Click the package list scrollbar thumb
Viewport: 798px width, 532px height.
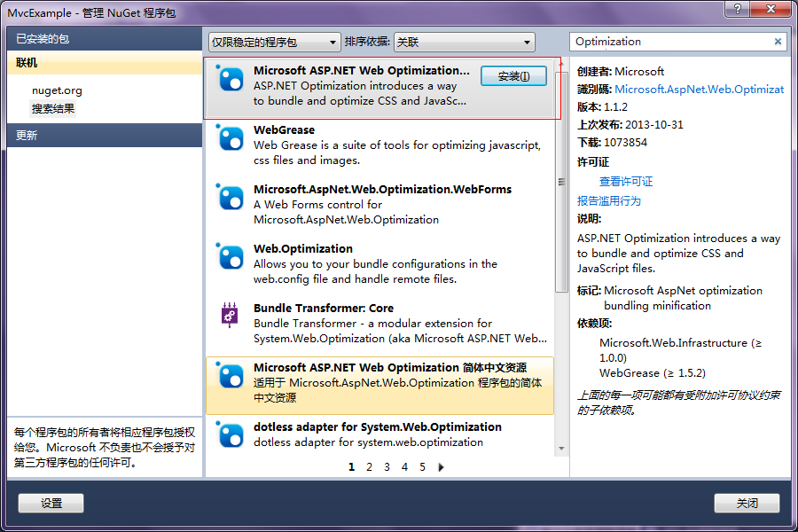(x=561, y=183)
